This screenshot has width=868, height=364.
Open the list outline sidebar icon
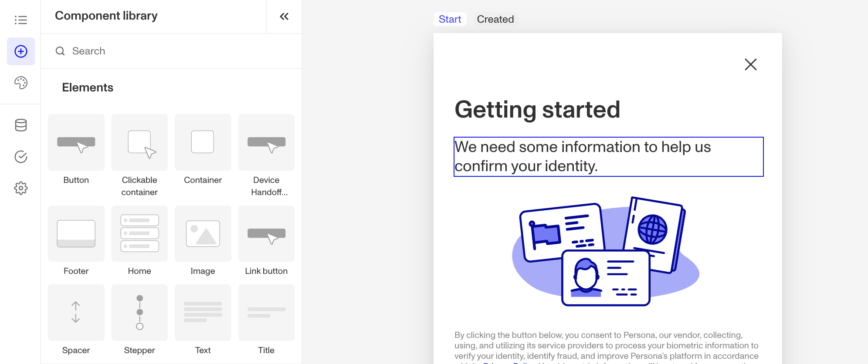(x=20, y=20)
